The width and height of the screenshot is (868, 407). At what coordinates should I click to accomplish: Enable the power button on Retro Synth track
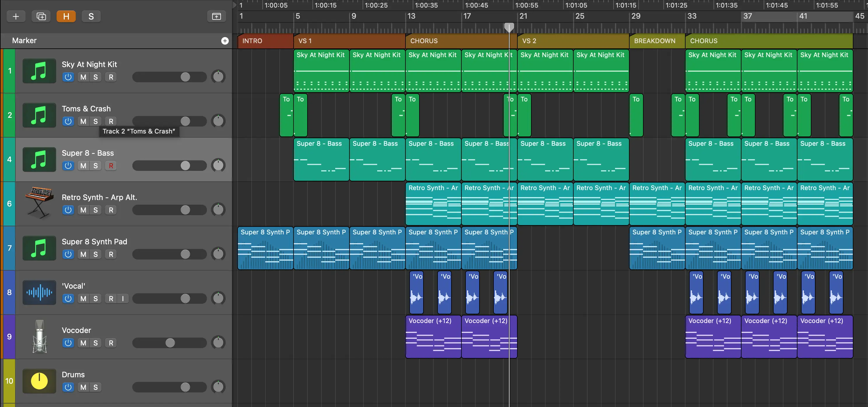(67, 209)
